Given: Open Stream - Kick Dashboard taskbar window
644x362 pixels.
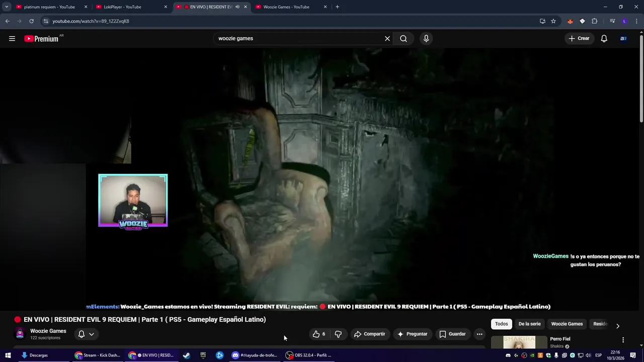Looking at the screenshot, I should (98, 355).
